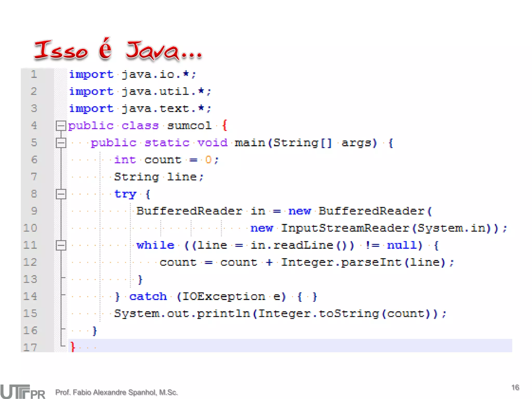532x399 pixels.
Task: Select line number 17 in gutter
Action: click(x=30, y=347)
